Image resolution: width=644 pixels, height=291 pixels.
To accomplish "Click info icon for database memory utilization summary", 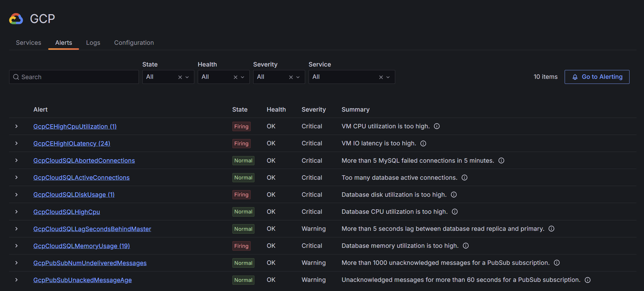I will 466,246.
